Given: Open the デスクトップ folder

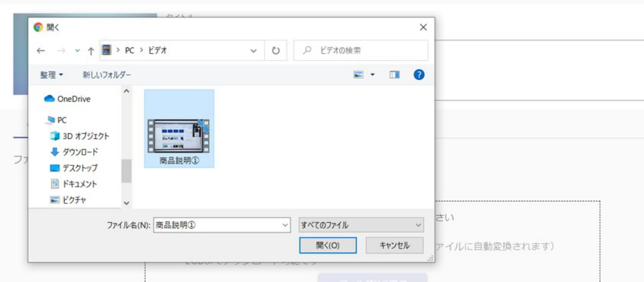Looking at the screenshot, I should tap(74, 168).
